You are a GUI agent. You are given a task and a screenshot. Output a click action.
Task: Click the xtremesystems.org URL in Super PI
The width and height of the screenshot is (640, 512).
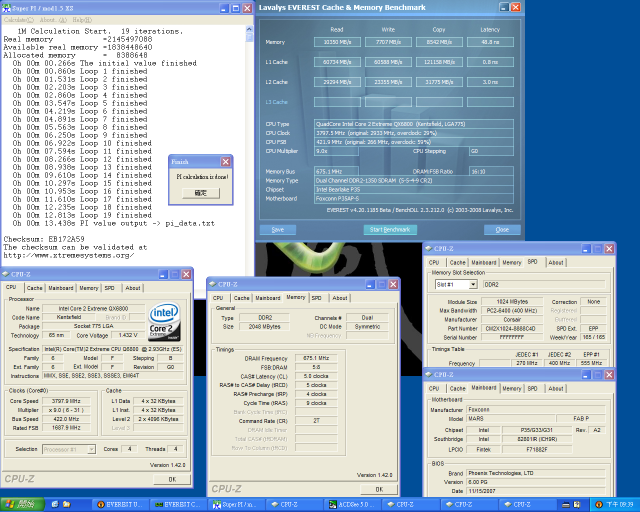point(69,256)
